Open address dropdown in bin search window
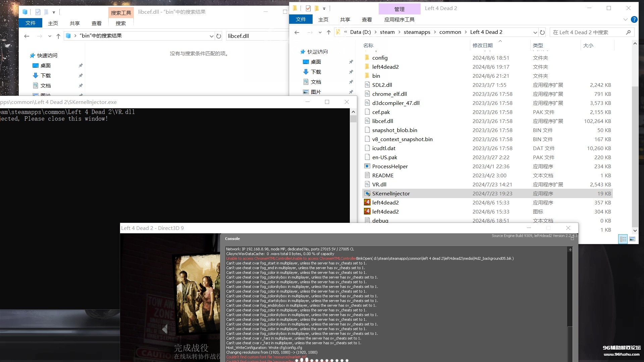 (211, 36)
